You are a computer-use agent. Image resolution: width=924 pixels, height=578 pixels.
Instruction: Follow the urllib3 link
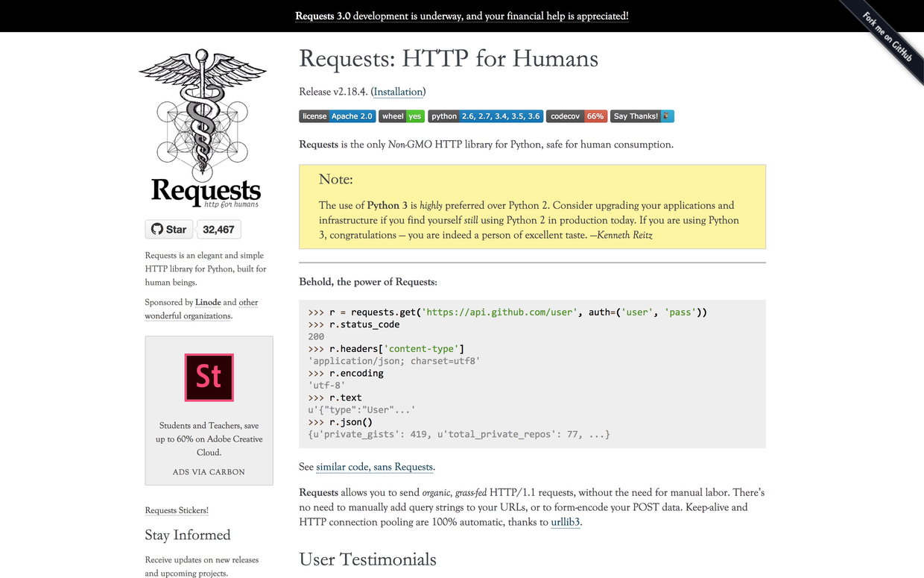click(565, 522)
